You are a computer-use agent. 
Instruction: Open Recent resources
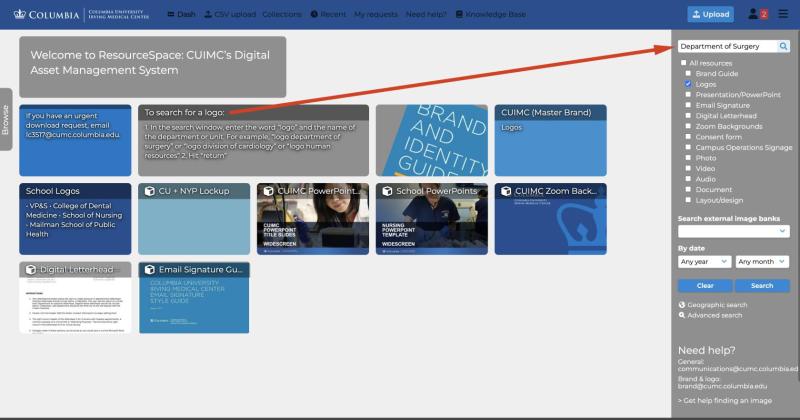pyautogui.click(x=328, y=14)
